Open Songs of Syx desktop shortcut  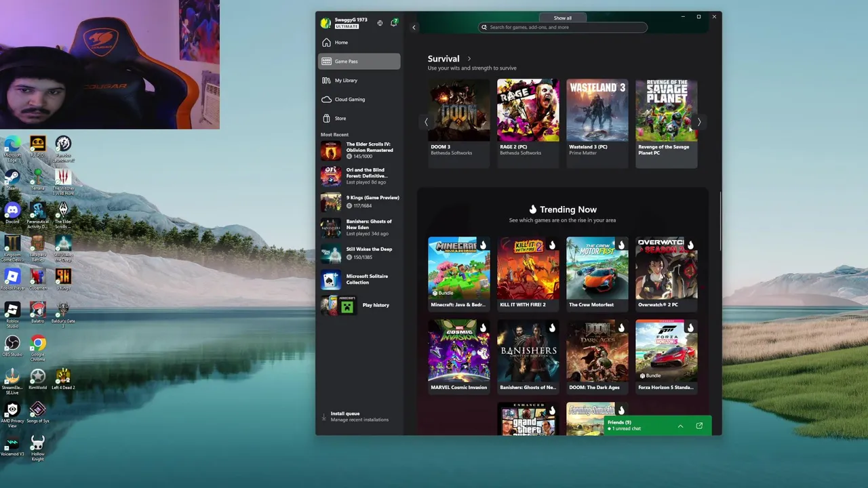tap(37, 412)
